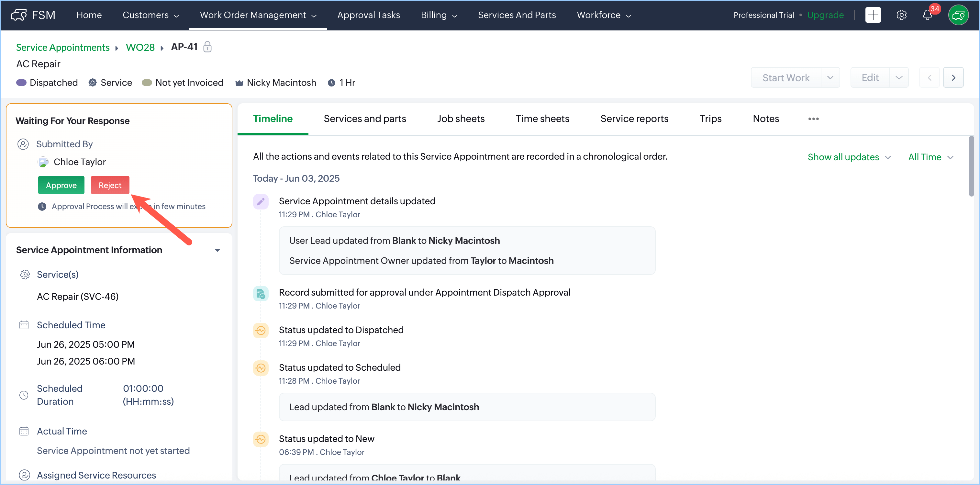Click the notifications bell icon
Image resolution: width=980 pixels, height=485 pixels.
point(927,15)
